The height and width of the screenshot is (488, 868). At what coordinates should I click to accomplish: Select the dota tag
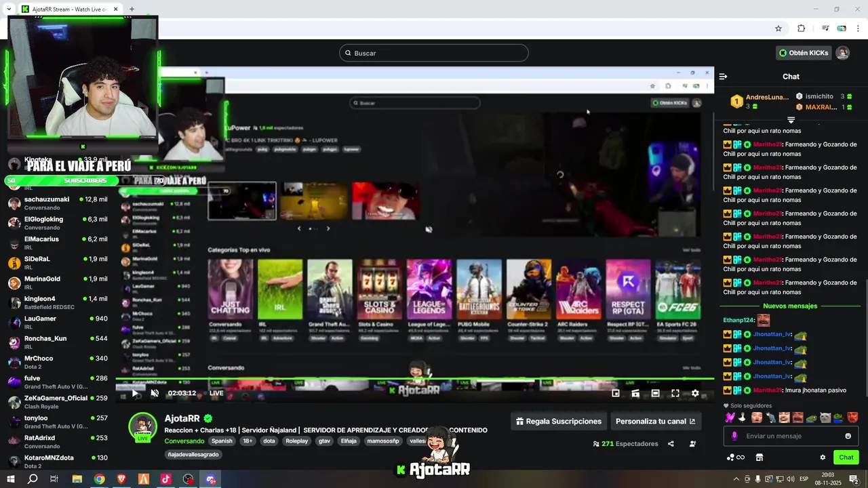pos(269,441)
